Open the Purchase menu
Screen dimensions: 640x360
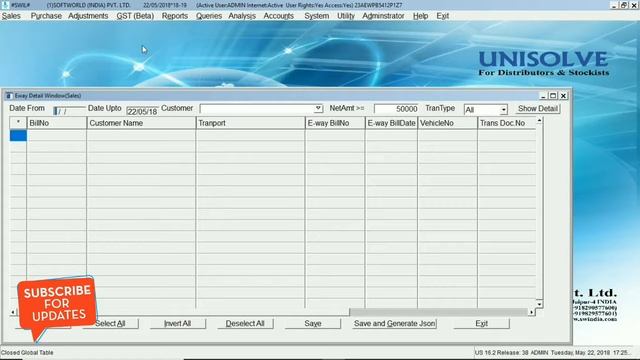pos(46,16)
